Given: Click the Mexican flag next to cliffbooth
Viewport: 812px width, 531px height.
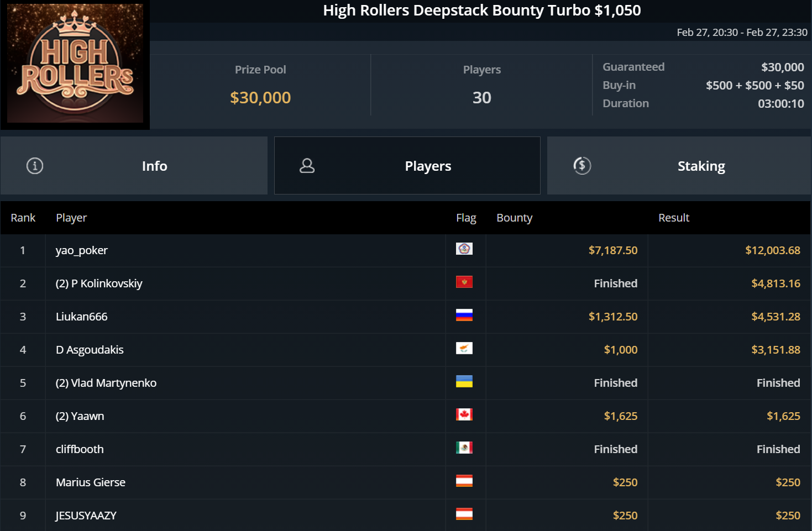Looking at the screenshot, I should 464,448.
